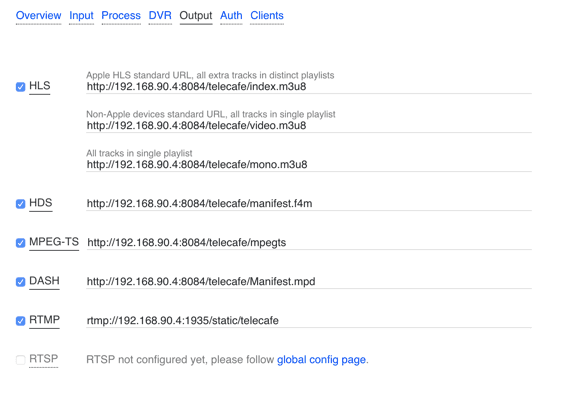Screen dimensions: 582x397
Task: Select the Output tab
Action: point(196,16)
